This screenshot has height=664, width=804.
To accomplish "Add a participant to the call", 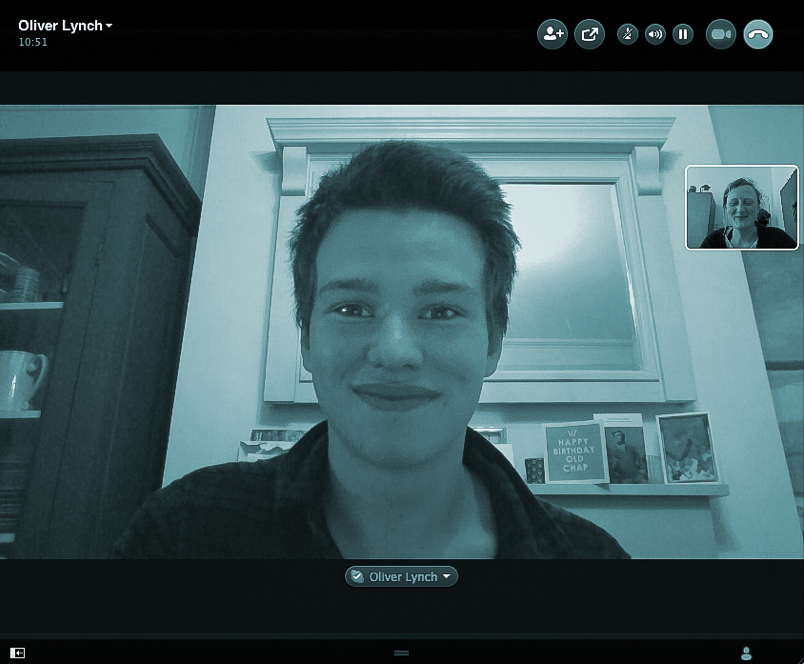I will click(552, 34).
